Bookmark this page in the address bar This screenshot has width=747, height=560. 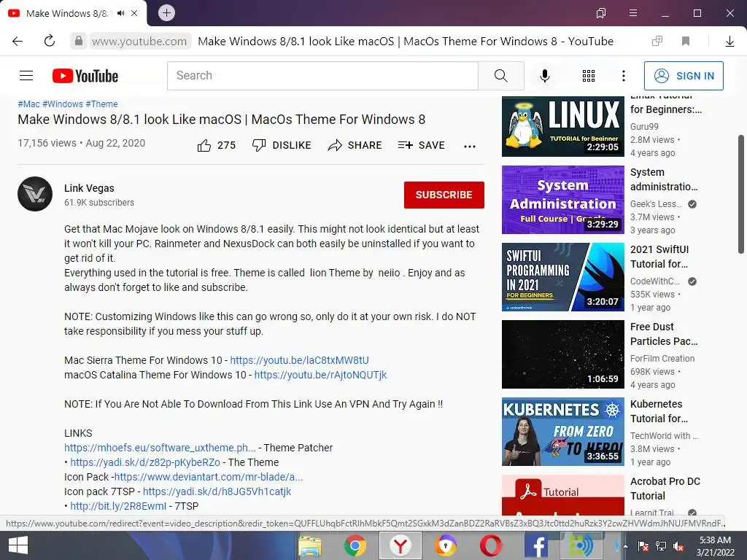(x=686, y=41)
